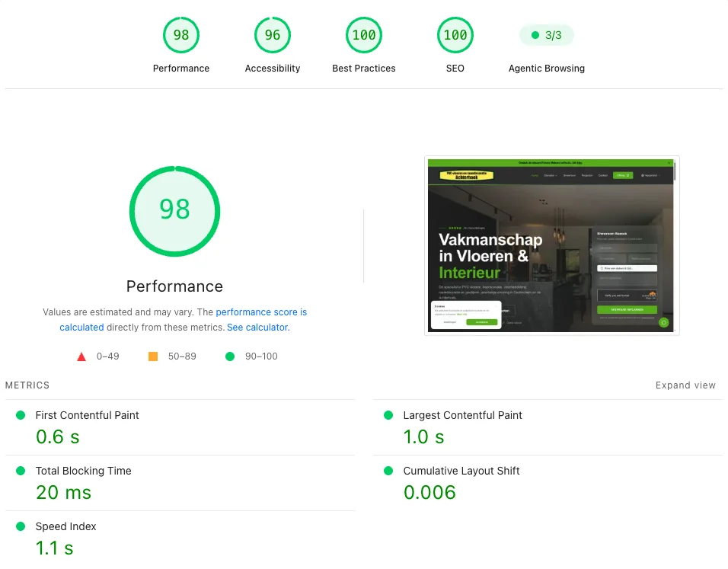The width and height of the screenshot is (728, 569).
Task: Click the green dot beside First Contentful Paint
Action: point(21,415)
